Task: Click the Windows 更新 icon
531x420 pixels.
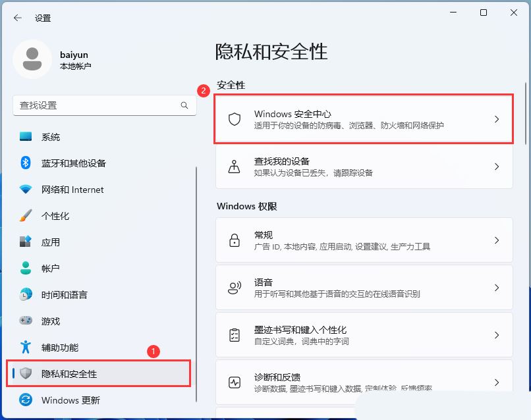Action: 26,400
